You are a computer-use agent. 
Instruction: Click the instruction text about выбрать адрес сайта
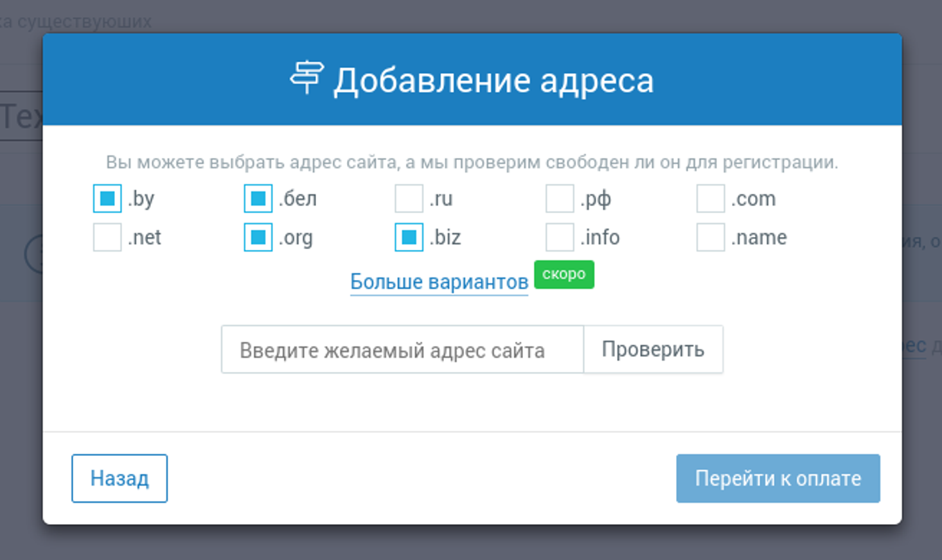coord(472,162)
